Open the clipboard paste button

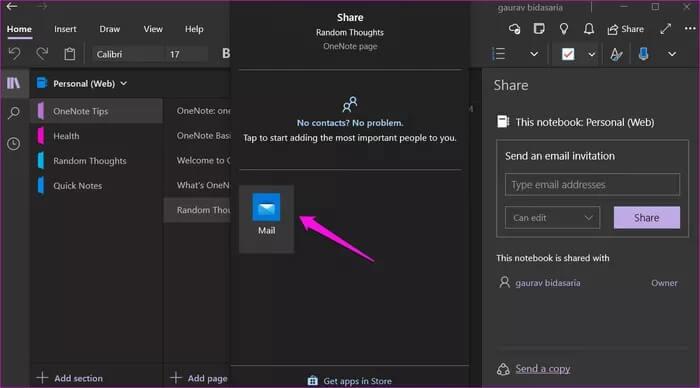tap(70, 54)
